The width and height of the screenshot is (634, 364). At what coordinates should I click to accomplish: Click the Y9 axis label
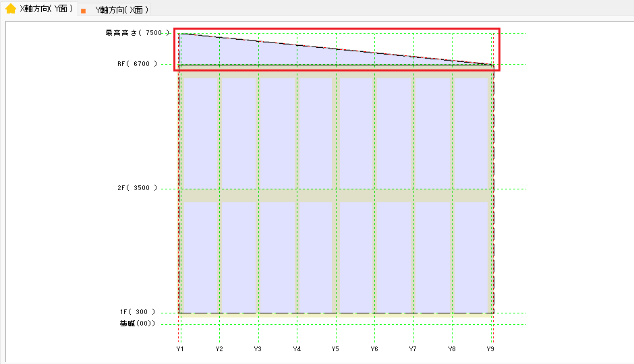(x=491, y=349)
